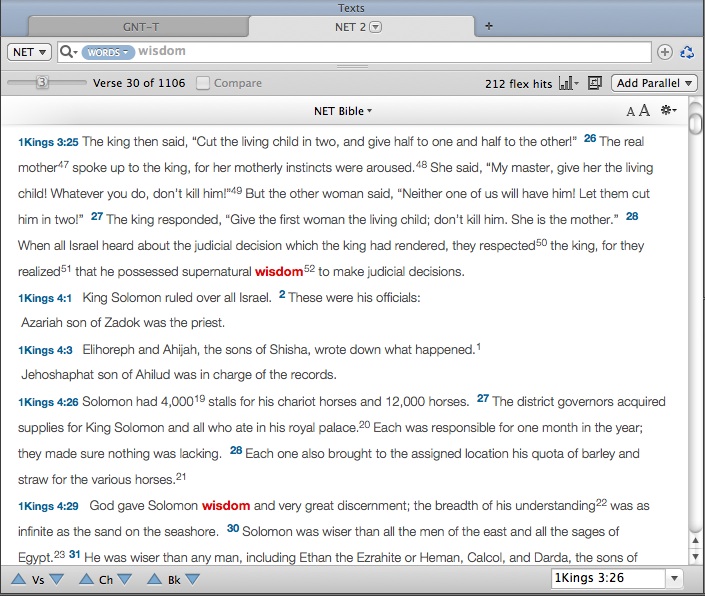Click the WORDS search mode pill
The height and width of the screenshot is (596, 705).
point(107,52)
